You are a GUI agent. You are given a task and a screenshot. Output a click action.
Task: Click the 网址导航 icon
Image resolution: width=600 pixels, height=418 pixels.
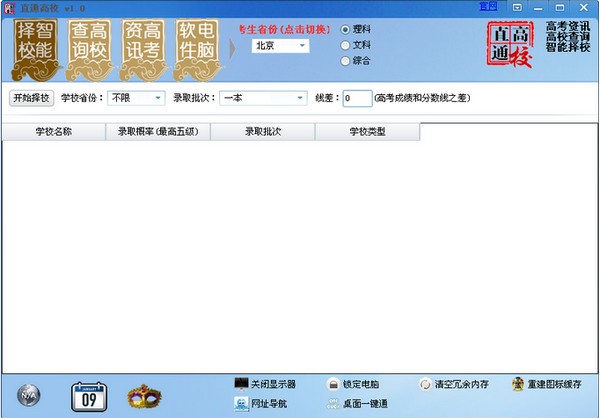click(x=241, y=404)
